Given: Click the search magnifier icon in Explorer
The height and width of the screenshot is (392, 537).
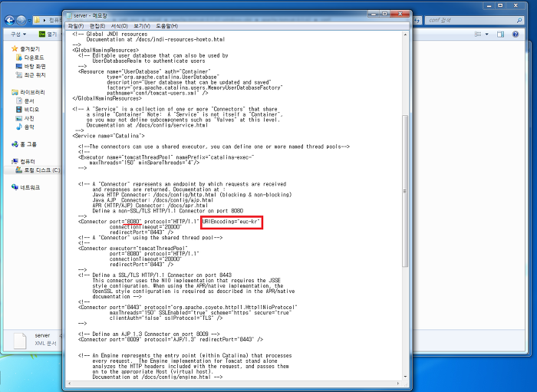Looking at the screenshot, I should (519, 20).
